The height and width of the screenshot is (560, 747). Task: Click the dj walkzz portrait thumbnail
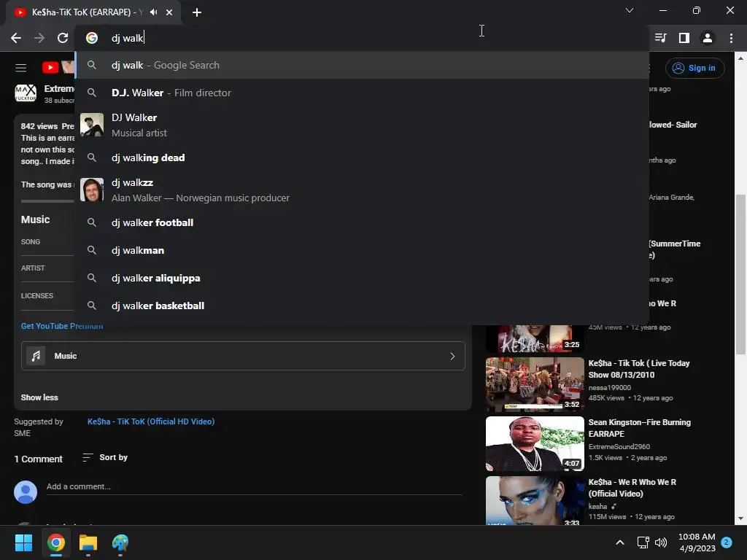[x=92, y=190]
